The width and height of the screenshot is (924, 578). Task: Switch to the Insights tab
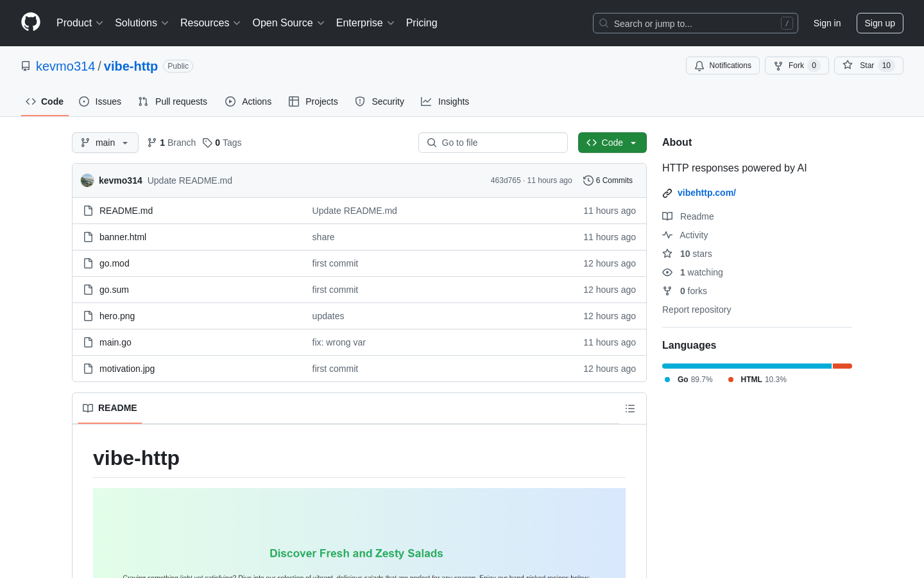click(445, 101)
